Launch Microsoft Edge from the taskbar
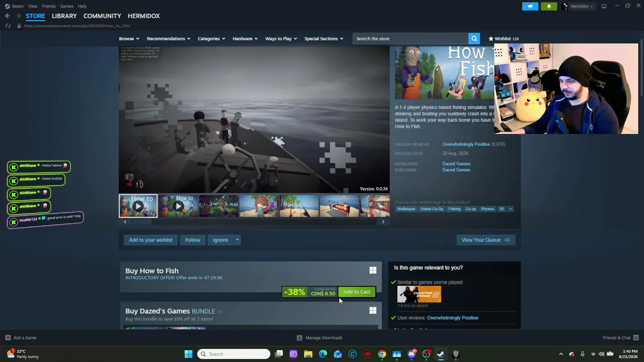Image resolution: width=644 pixels, height=362 pixels. pyautogui.click(x=323, y=354)
